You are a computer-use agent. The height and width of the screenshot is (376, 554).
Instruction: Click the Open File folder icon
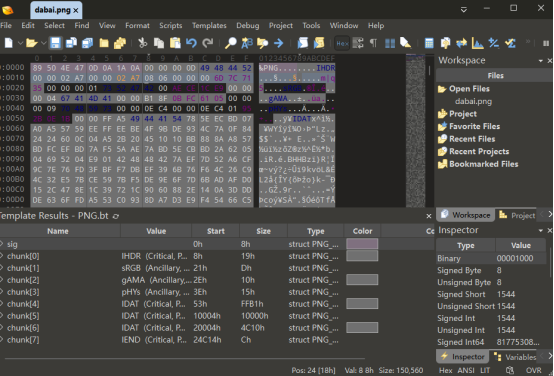(32, 43)
